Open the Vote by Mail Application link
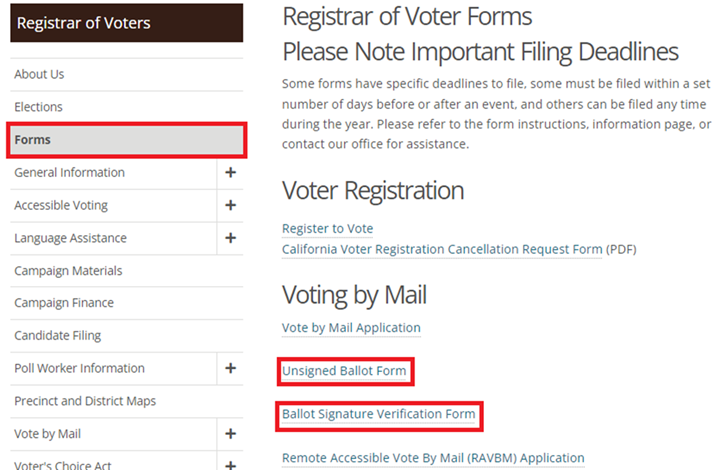The height and width of the screenshot is (470, 720). point(351,328)
